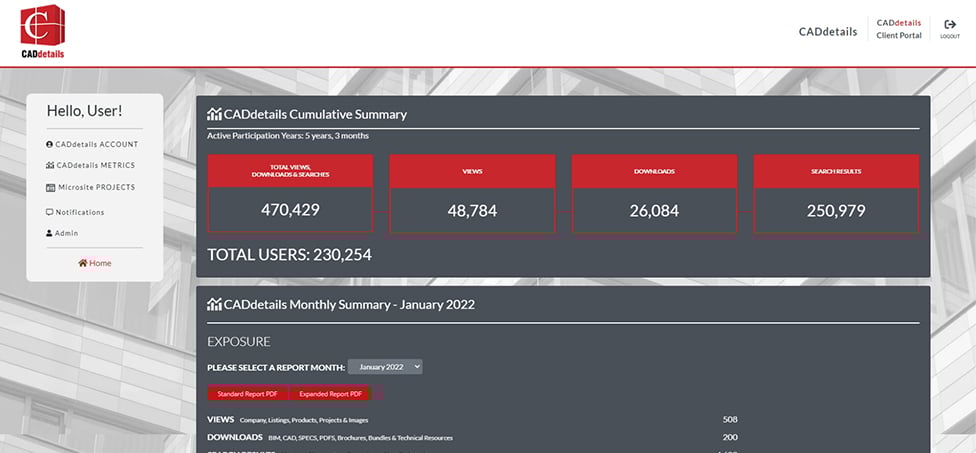Open Microsite PROJECTS in sidebar

[90, 187]
